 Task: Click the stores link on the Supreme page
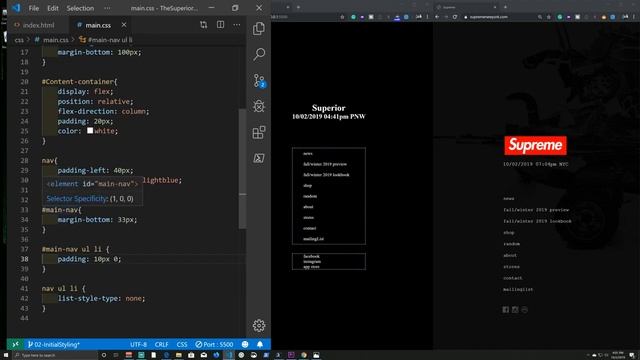[x=511, y=267]
